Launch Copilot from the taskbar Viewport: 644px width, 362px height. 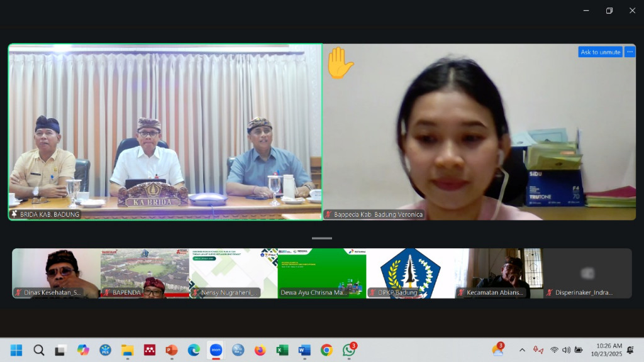click(x=83, y=350)
